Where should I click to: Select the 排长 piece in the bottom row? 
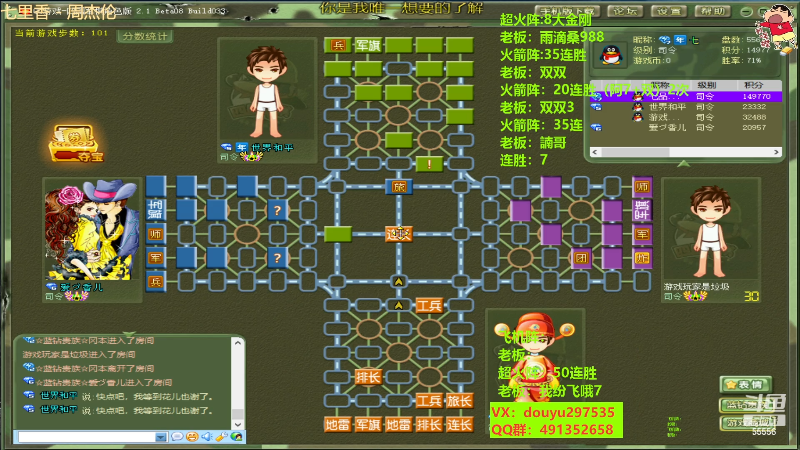pos(429,424)
